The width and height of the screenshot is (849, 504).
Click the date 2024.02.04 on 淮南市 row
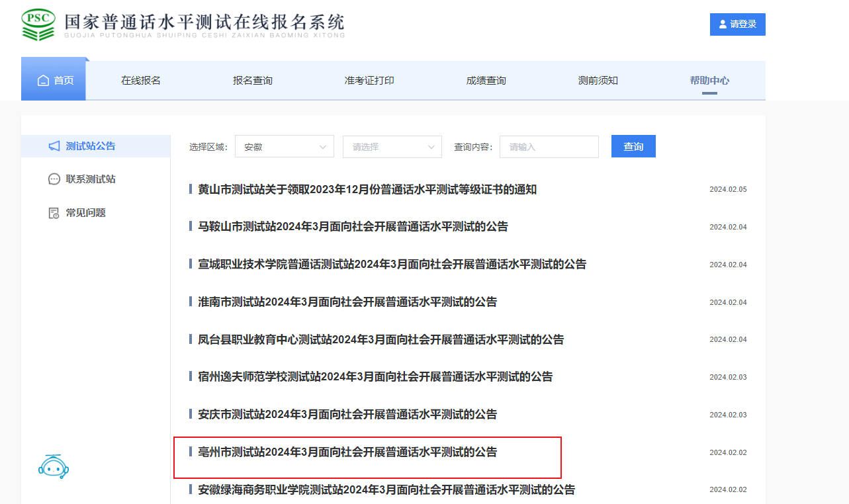[x=728, y=302]
